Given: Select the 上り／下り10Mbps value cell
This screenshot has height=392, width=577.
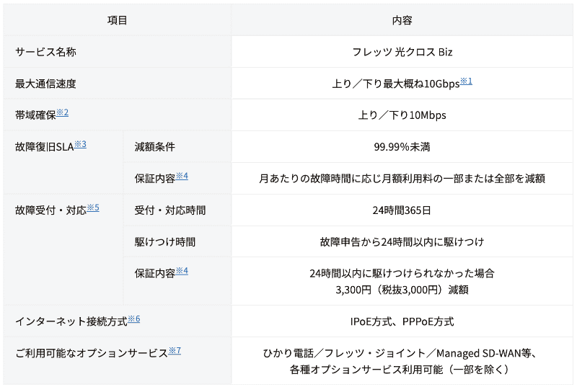Looking at the screenshot, I should [402, 115].
